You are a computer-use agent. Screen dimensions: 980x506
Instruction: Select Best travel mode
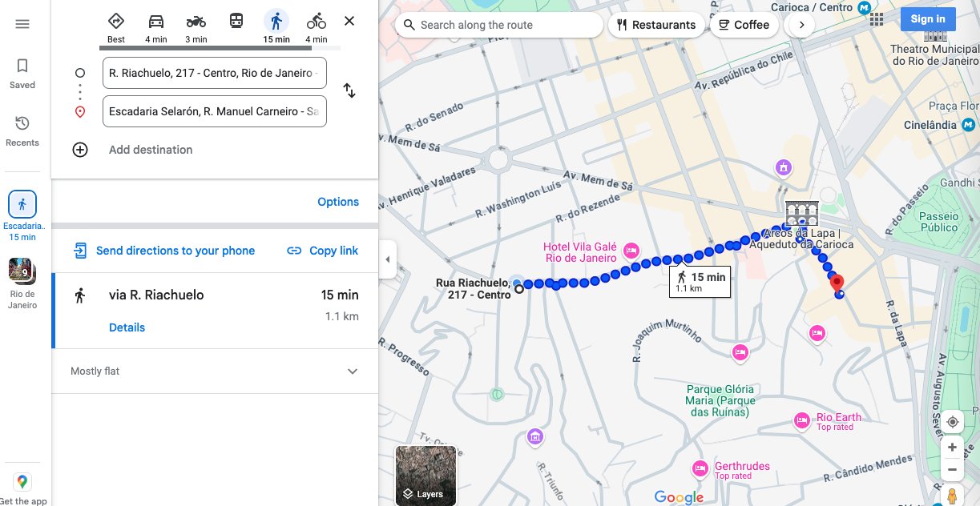(x=116, y=27)
